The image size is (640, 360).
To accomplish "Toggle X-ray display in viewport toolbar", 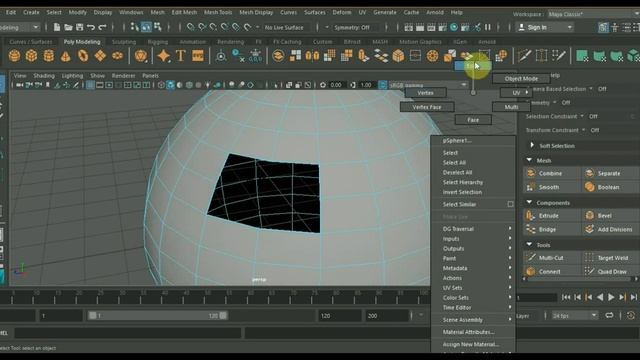I will click(289, 85).
